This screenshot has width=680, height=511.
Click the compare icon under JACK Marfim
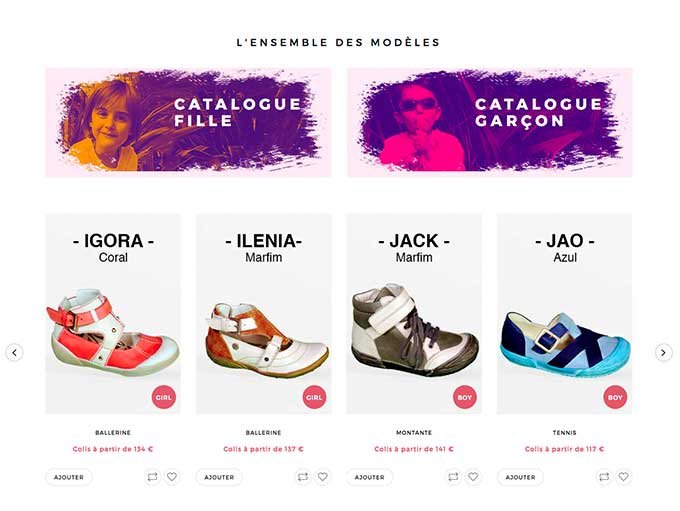tap(453, 477)
